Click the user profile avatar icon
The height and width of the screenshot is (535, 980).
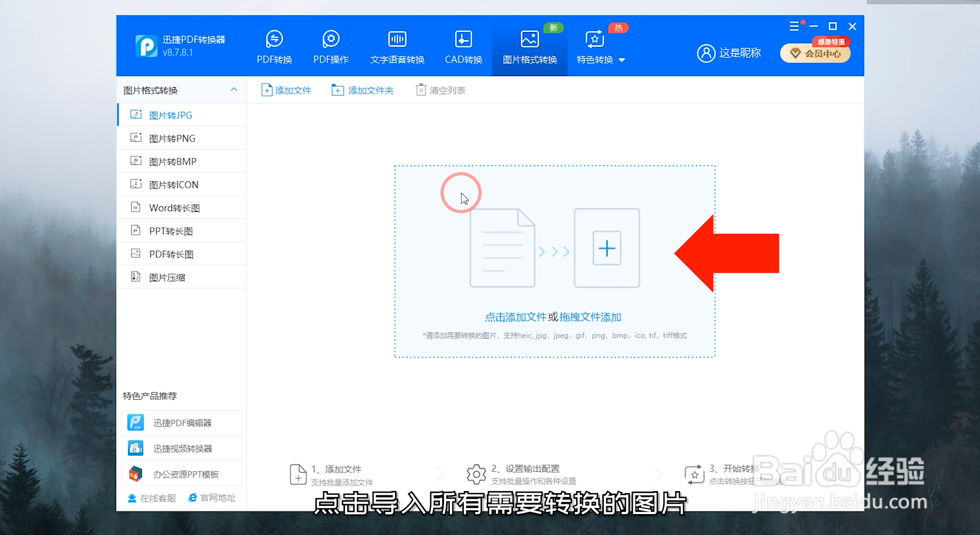pos(706,53)
